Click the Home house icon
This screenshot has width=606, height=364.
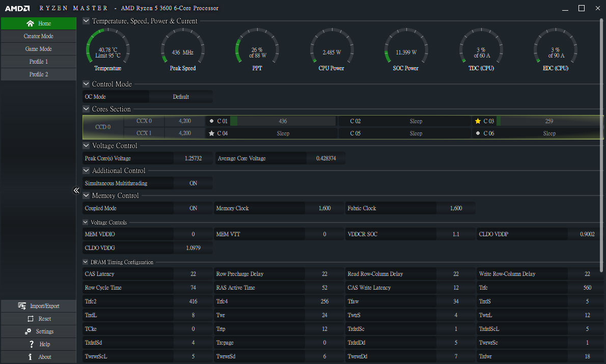30,23
